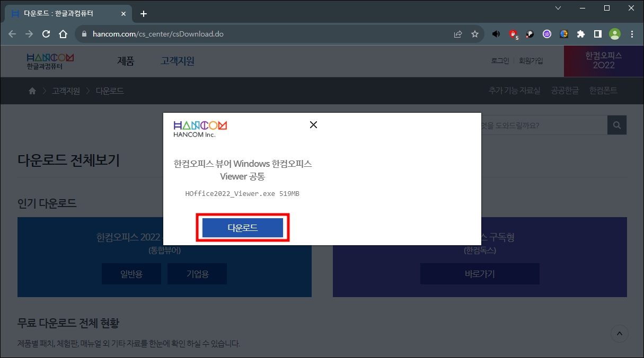This screenshot has height=358, width=644.
Task: Click the search magnifier icon
Action: pyautogui.click(x=616, y=125)
